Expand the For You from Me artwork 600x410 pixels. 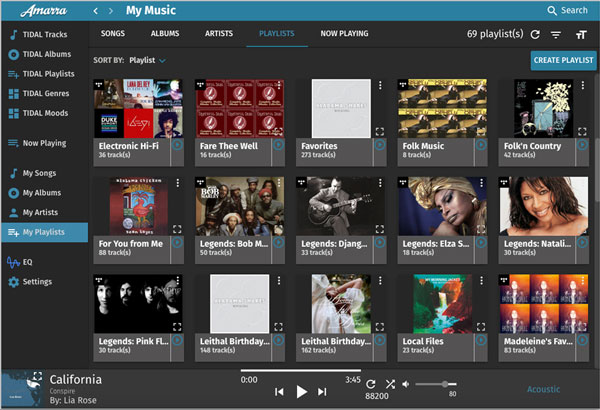coord(177,229)
